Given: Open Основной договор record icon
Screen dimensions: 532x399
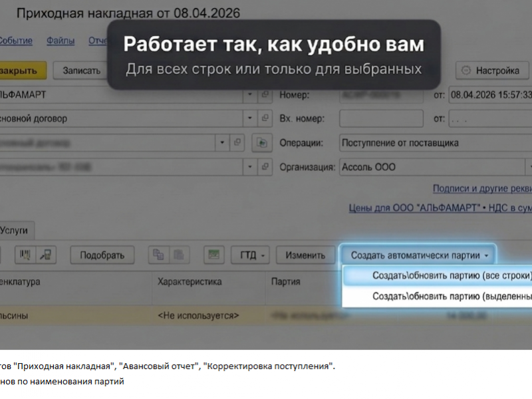Looking at the screenshot, I should click(265, 118).
